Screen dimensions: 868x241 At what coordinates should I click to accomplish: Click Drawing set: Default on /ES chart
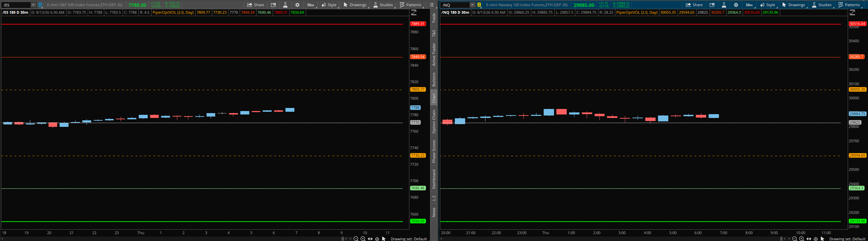[409, 239]
